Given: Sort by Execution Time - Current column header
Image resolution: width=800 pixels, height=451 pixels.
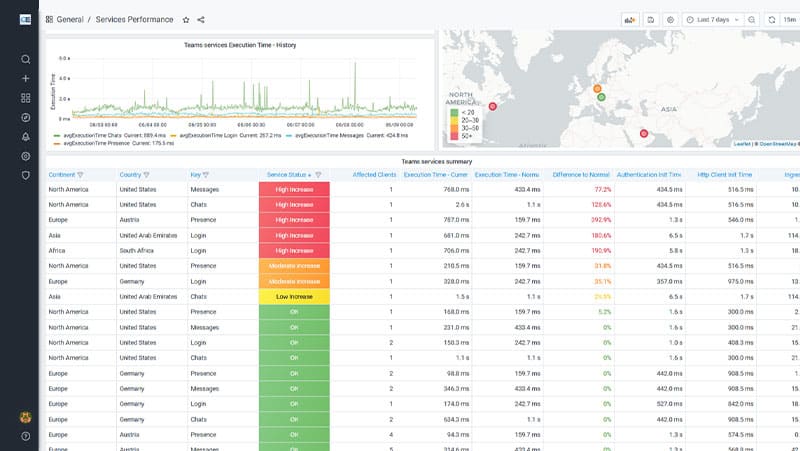Looking at the screenshot, I should pos(435,175).
